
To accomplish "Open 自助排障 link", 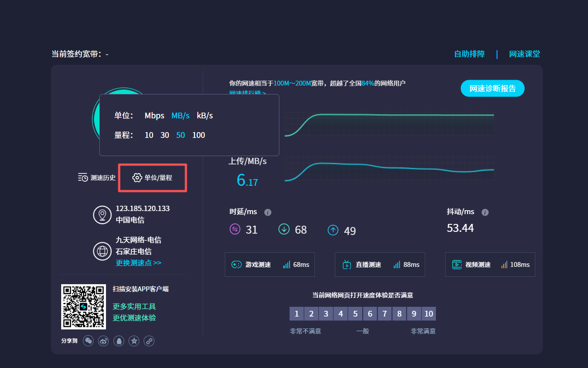I will [469, 54].
